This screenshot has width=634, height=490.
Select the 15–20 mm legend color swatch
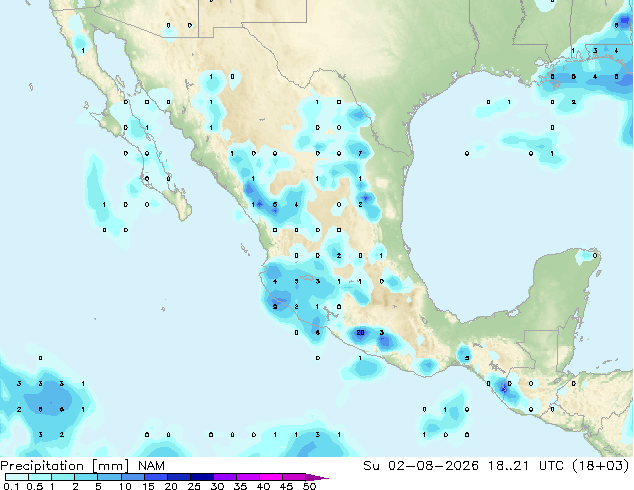click(x=156, y=477)
